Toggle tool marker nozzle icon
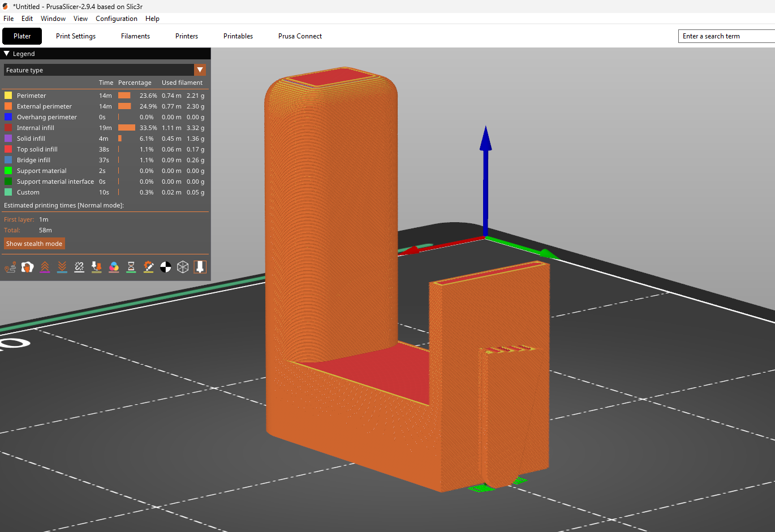 click(200, 267)
